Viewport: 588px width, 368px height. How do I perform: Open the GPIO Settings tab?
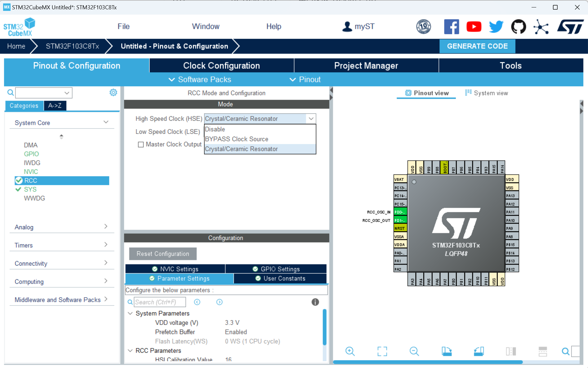[x=276, y=269]
